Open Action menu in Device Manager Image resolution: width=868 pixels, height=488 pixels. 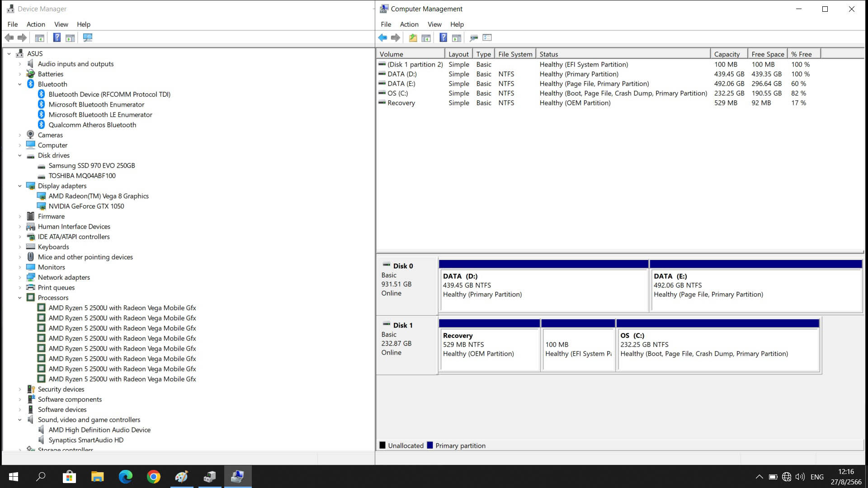tap(36, 24)
